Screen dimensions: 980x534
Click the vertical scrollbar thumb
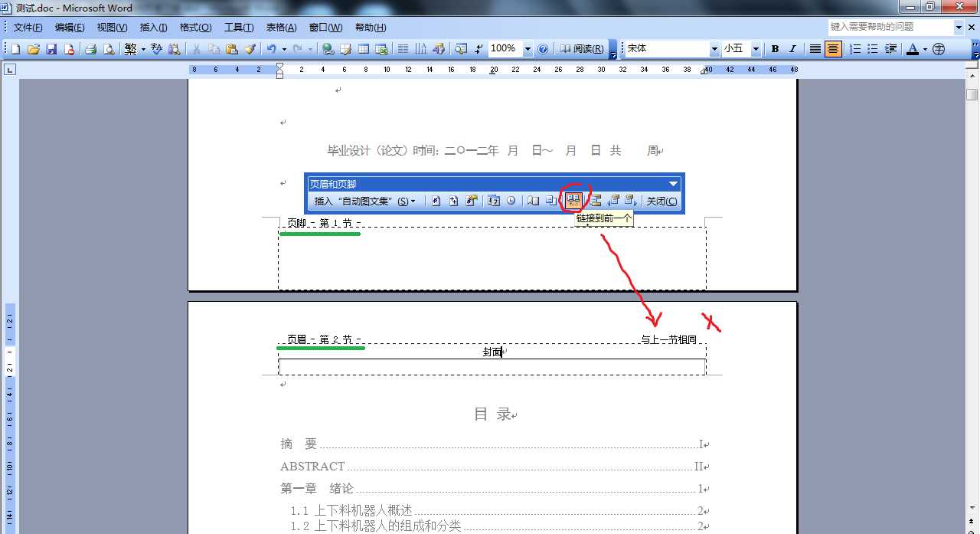[972, 94]
